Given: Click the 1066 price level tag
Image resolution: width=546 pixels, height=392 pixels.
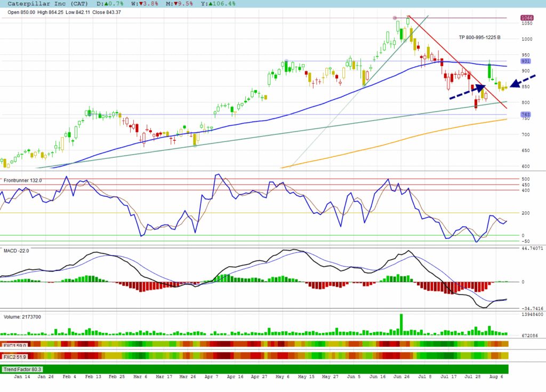Looking at the screenshot, I should coord(526,18).
